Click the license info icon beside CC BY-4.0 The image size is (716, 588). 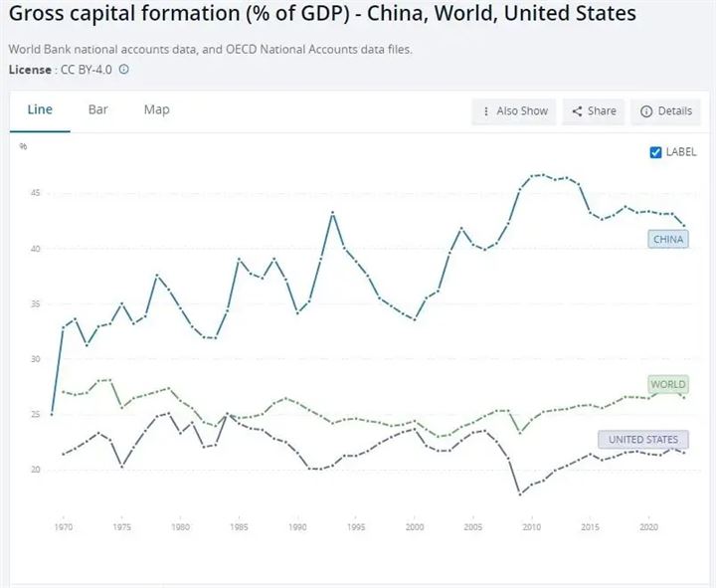[x=124, y=70]
